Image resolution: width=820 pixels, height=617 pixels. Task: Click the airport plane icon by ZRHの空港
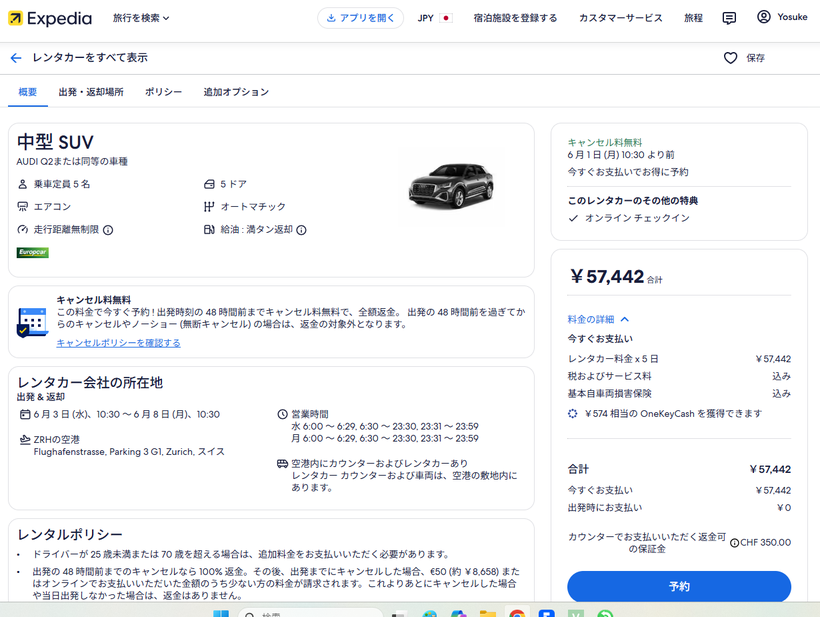[x=25, y=439]
